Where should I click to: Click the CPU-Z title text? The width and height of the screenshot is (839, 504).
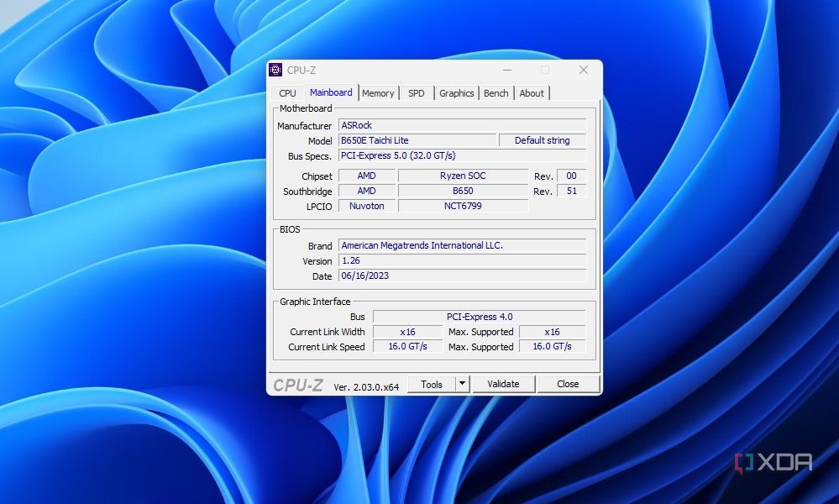click(302, 70)
